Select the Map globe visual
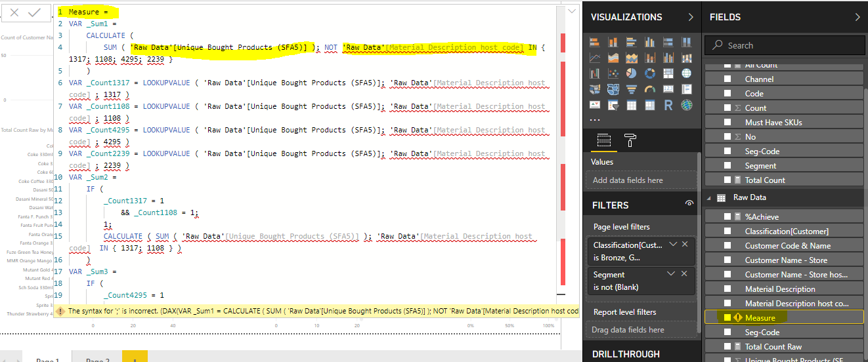This screenshot has width=868, height=362. (x=687, y=73)
